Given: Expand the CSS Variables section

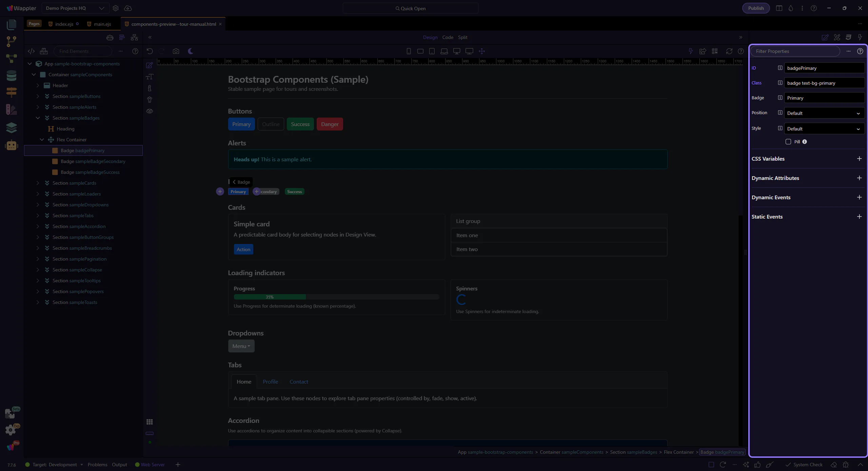Looking at the screenshot, I should [x=859, y=159].
